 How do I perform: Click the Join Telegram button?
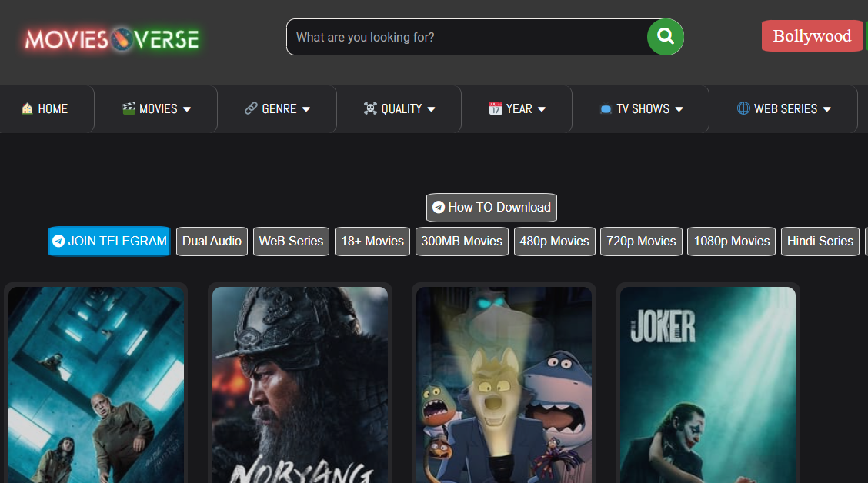pos(109,241)
